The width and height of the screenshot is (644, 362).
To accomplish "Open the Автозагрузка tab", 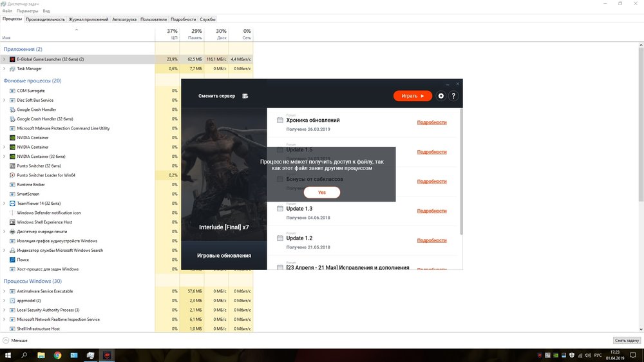I will [124, 19].
